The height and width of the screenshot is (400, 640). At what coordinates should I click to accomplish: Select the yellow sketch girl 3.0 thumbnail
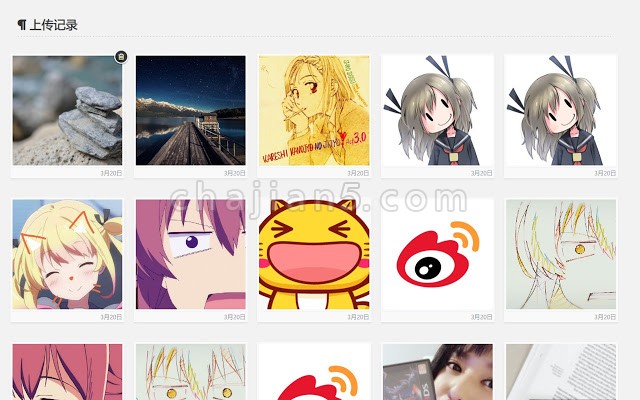[x=314, y=111]
